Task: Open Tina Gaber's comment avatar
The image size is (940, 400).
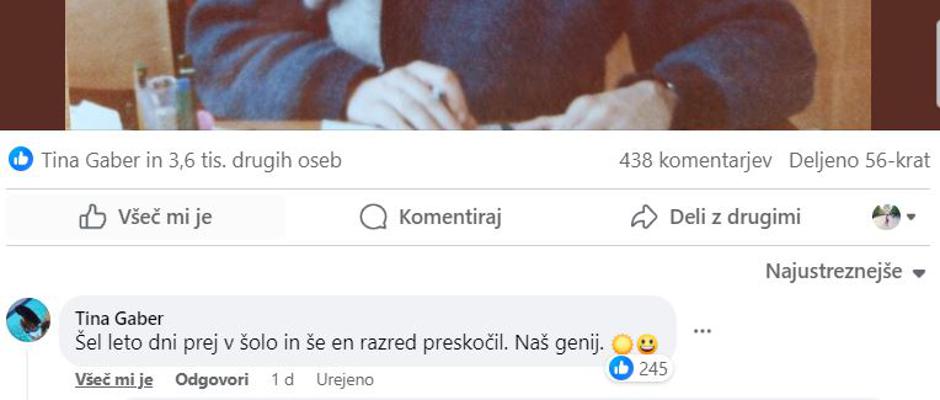Action: (x=28, y=320)
